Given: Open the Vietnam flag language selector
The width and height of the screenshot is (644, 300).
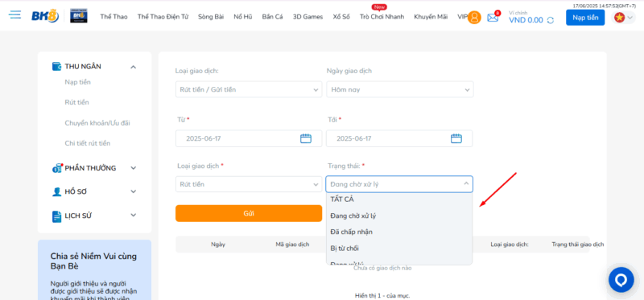Looking at the screenshot, I should point(623,17).
